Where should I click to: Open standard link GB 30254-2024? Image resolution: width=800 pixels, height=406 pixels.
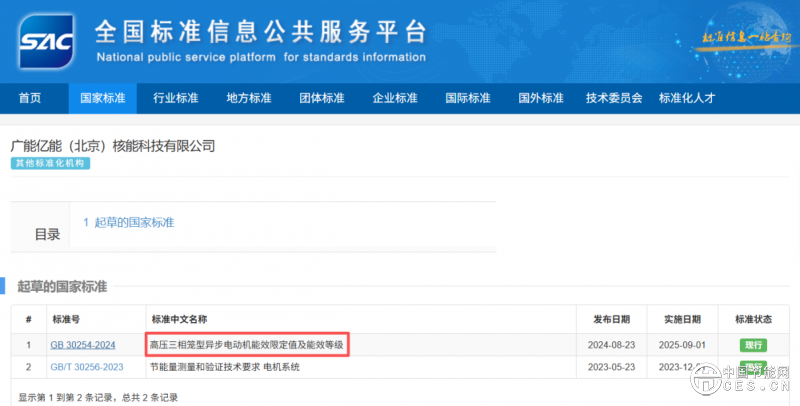[x=83, y=345]
